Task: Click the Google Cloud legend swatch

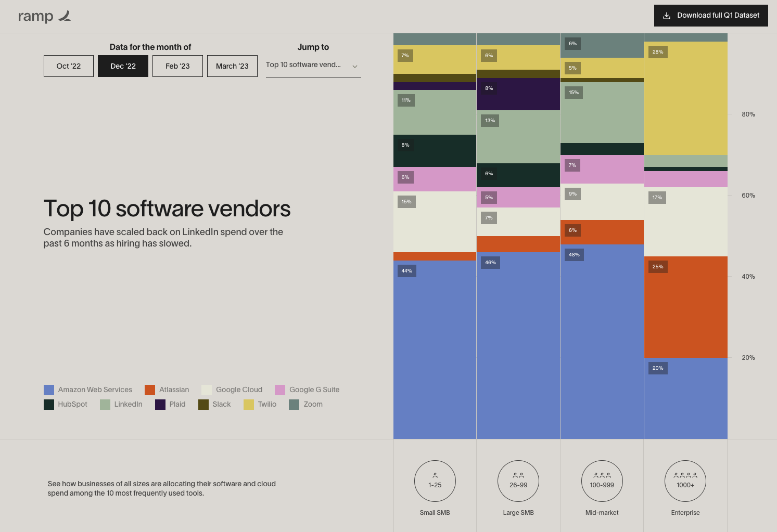Action: coord(207,390)
